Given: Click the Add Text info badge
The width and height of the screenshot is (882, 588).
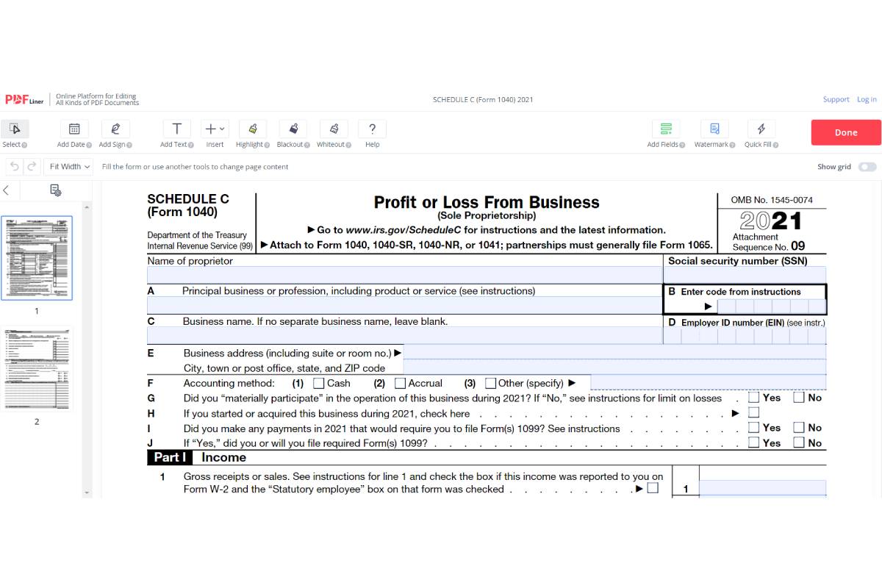Looking at the screenshot, I should coord(193,145).
